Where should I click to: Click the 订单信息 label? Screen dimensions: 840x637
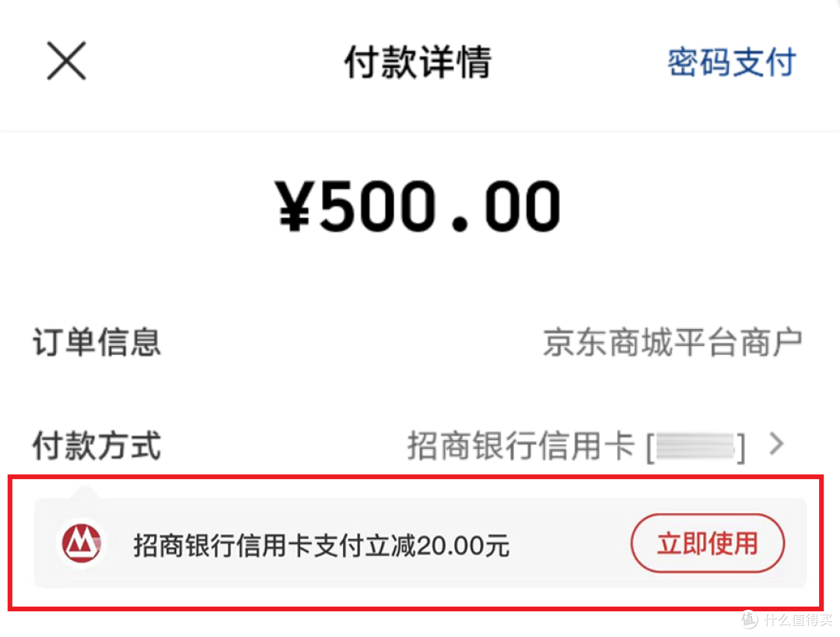pyautogui.click(x=96, y=342)
